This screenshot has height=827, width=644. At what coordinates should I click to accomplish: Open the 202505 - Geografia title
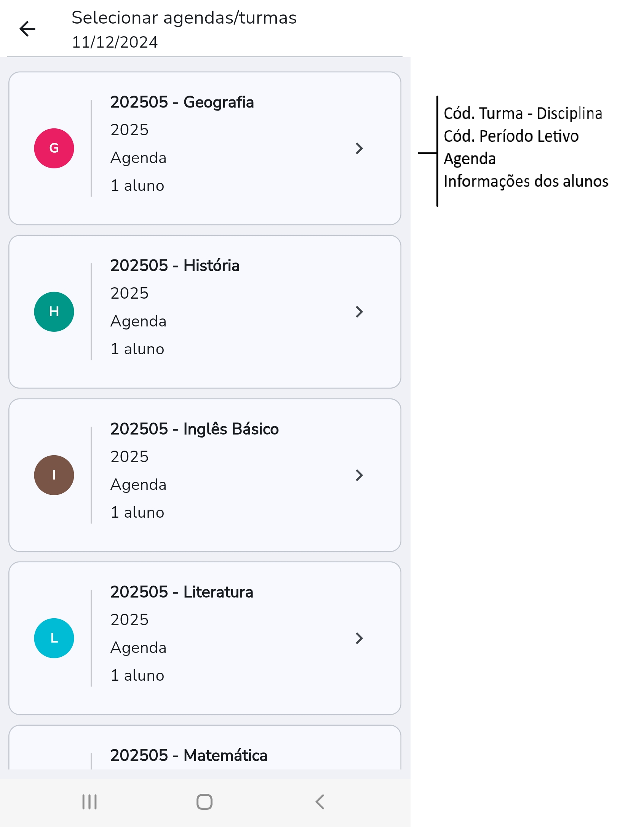point(182,102)
